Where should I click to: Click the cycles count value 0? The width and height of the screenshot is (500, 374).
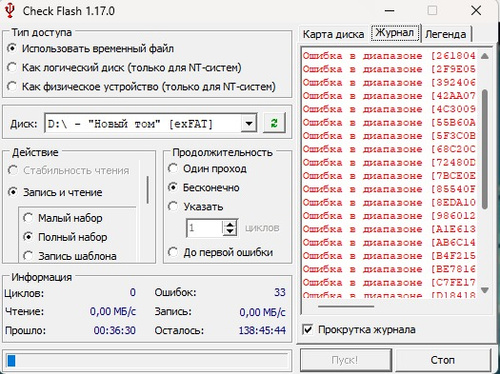click(x=133, y=292)
